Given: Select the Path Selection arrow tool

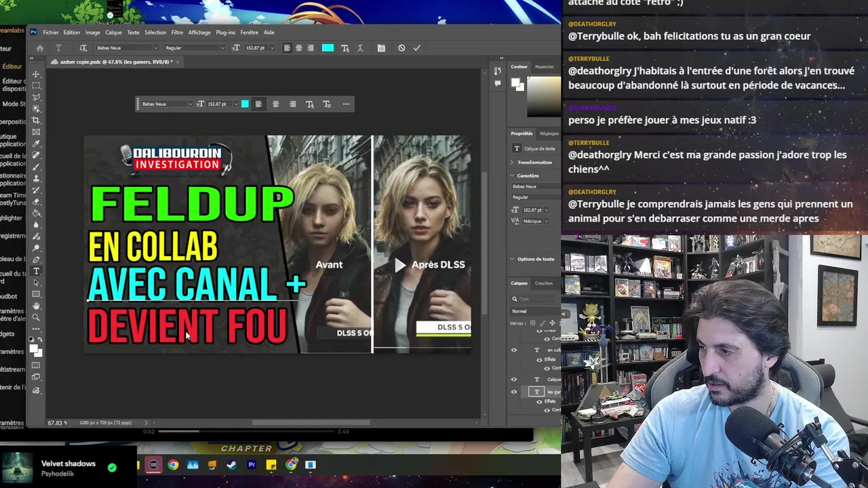Looking at the screenshot, I should click(x=36, y=283).
